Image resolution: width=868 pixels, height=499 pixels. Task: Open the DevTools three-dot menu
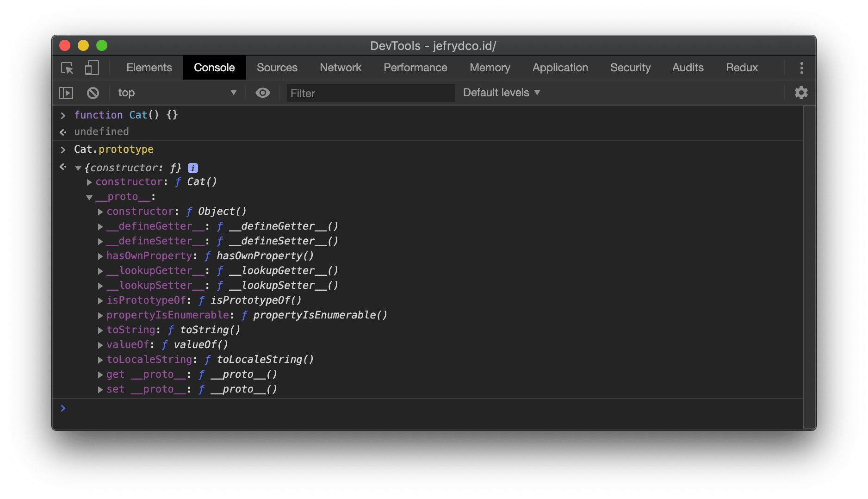[x=801, y=68]
